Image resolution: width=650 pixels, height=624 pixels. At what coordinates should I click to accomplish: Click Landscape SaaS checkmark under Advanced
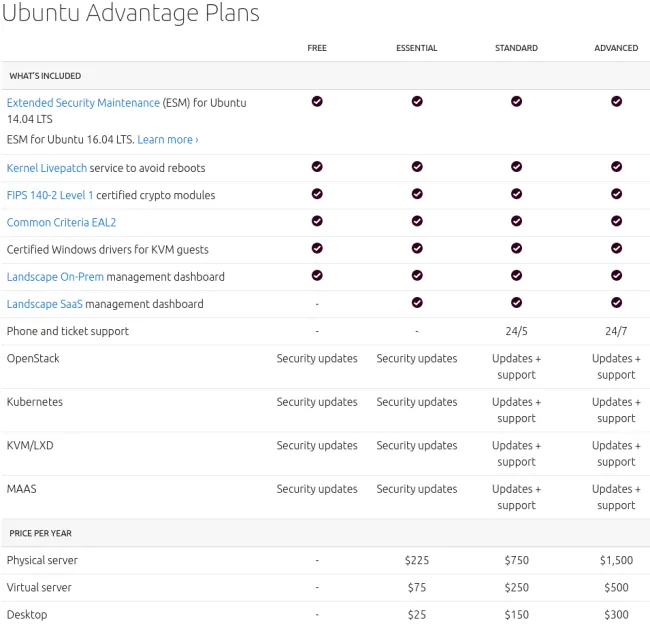(616, 303)
